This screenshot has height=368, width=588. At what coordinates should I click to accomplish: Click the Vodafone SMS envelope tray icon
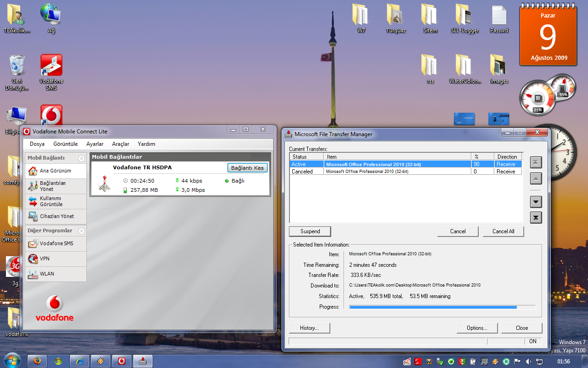pos(407,362)
